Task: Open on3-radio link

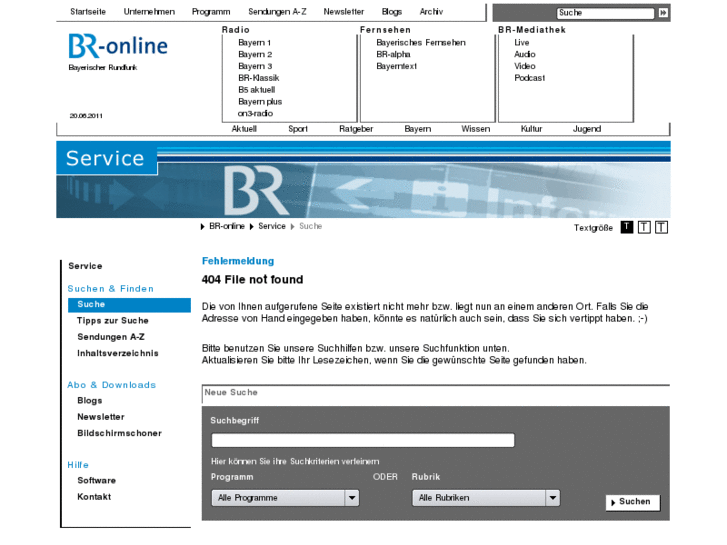Action: [x=255, y=114]
